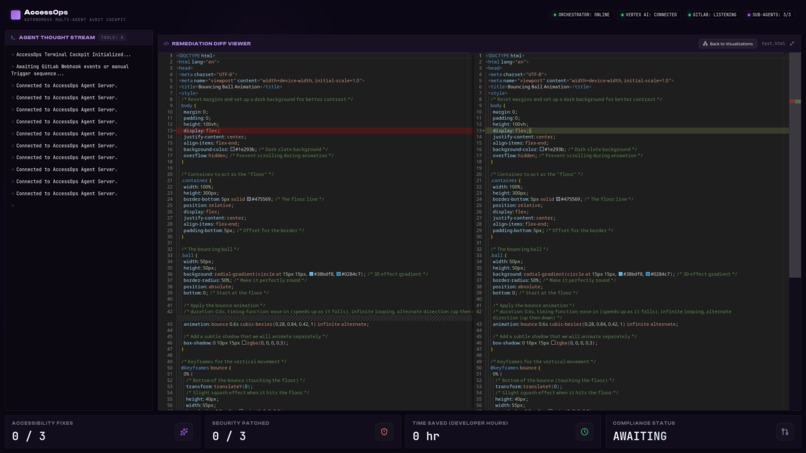Click the #475569 color swatch in the right diff pane

558,200
